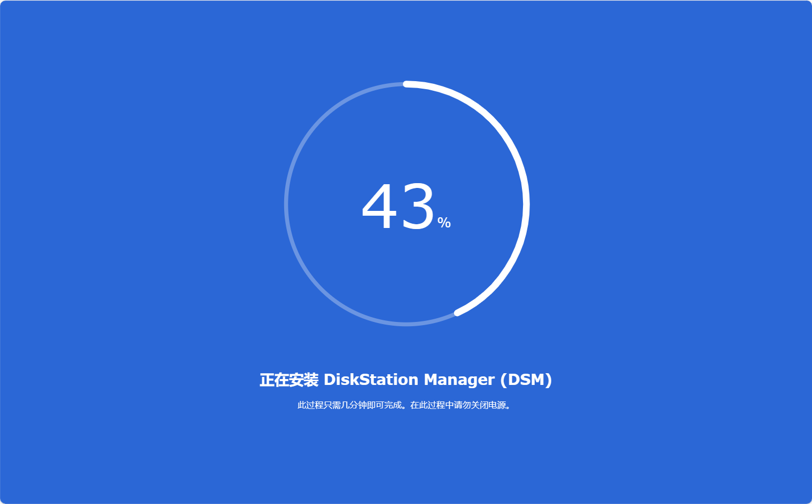The width and height of the screenshot is (812, 504).
Task: Click the 正在安装 heading text
Action: click(x=288, y=380)
